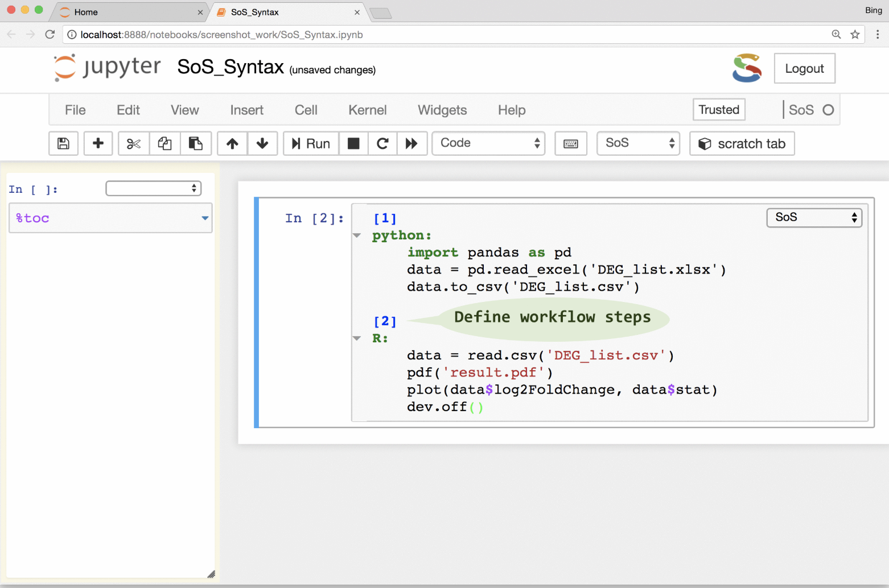
Task: Paste cells below icon
Action: pyautogui.click(x=196, y=143)
